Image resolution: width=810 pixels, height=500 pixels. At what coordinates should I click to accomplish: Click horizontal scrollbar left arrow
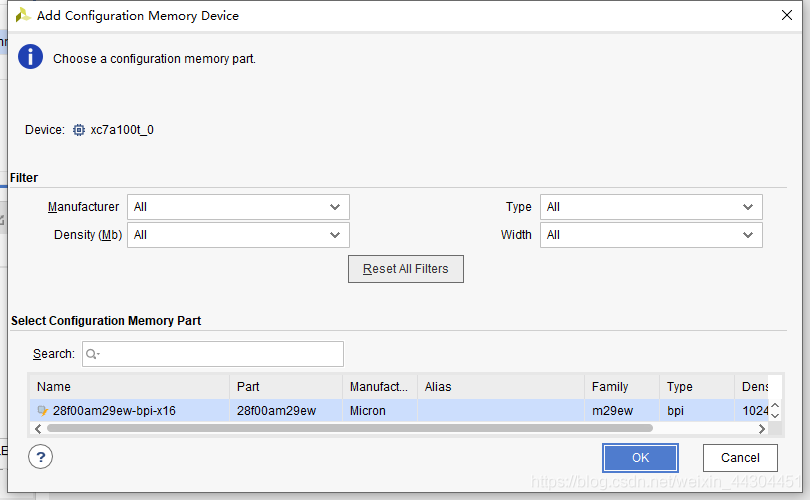[38, 429]
